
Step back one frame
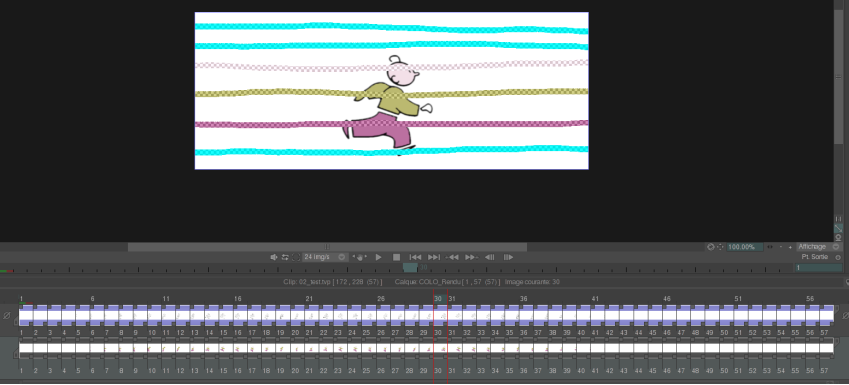coord(489,257)
